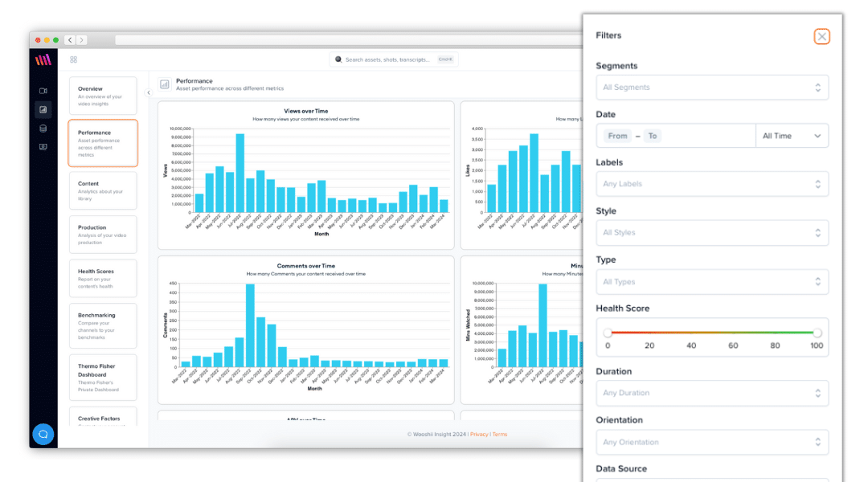The height and width of the screenshot is (482, 868).
Task: Open the Any Labels selector
Action: (x=712, y=184)
